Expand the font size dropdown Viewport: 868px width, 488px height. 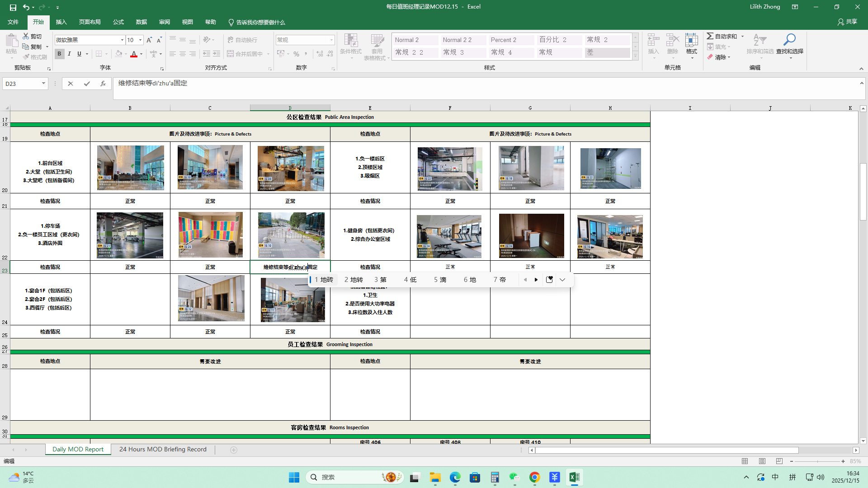click(x=140, y=40)
